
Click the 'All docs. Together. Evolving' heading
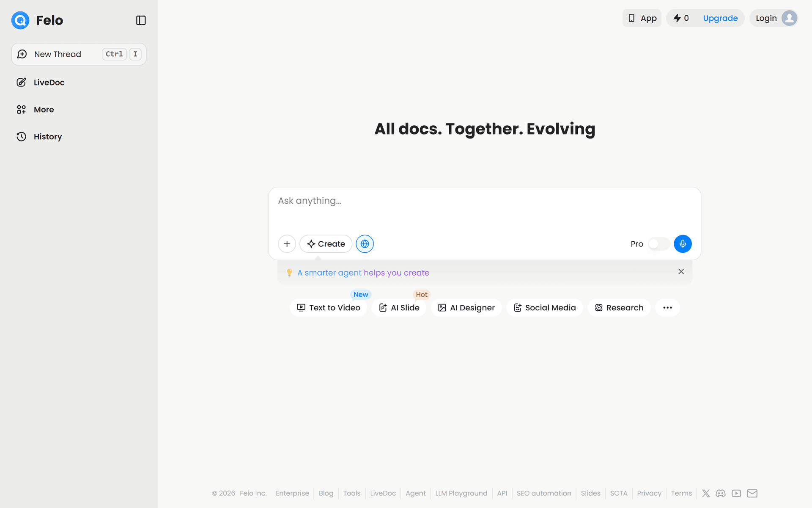pyautogui.click(x=485, y=129)
